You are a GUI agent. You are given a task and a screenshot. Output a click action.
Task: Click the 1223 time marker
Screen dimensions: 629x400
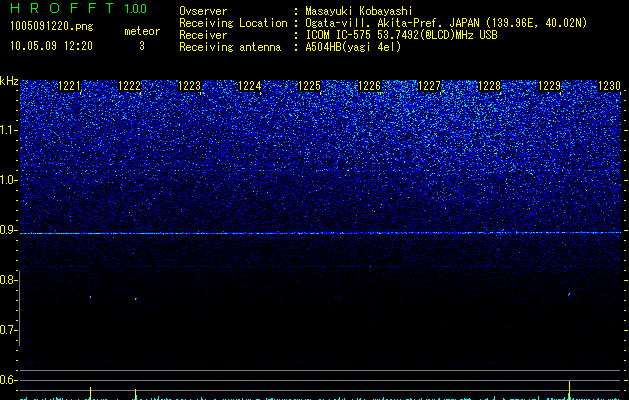(x=189, y=86)
